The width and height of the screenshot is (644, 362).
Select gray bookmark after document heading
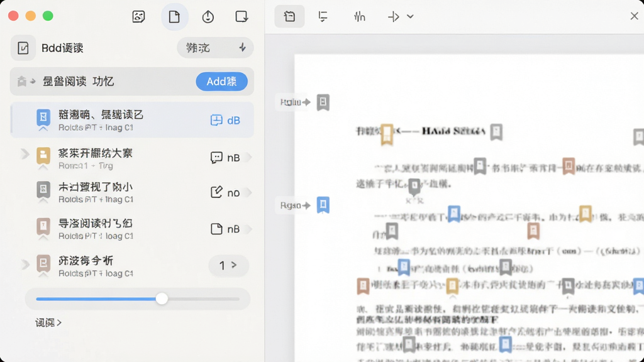click(496, 132)
